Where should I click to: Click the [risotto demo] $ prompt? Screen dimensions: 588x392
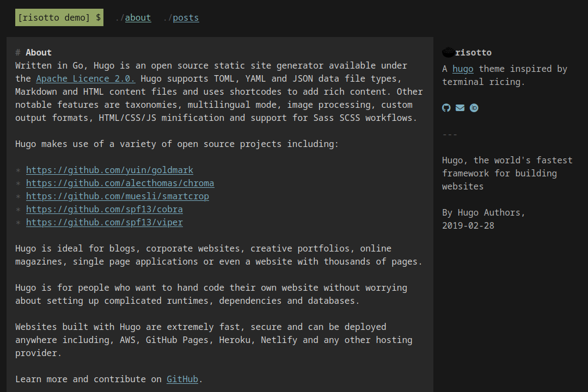click(x=59, y=17)
